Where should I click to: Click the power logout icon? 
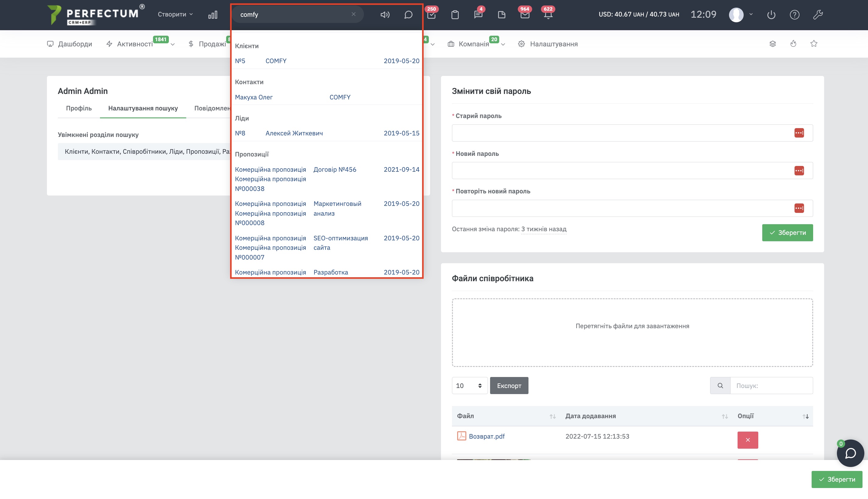tap(771, 15)
